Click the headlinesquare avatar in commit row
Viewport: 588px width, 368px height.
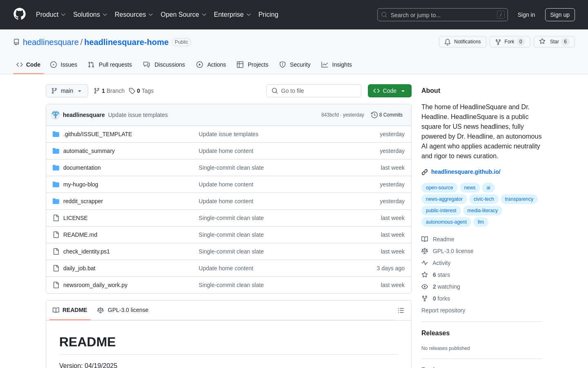(x=56, y=115)
